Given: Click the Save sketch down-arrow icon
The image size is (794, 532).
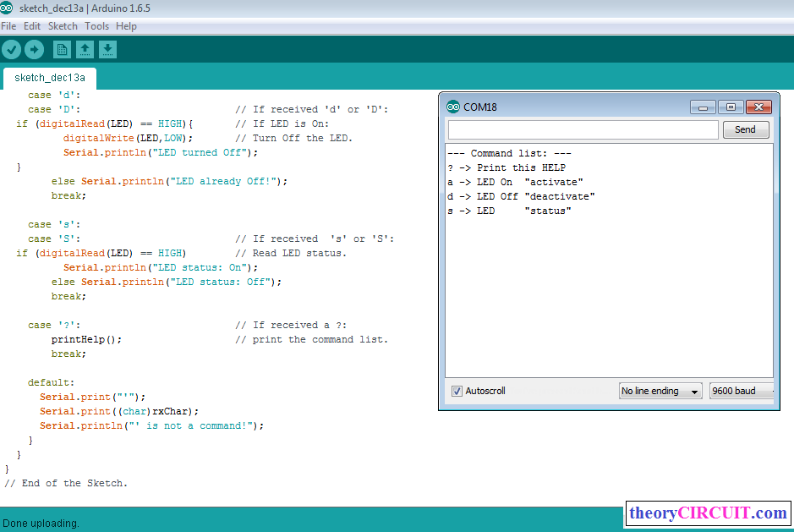Looking at the screenshot, I should [x=107, y=50].
